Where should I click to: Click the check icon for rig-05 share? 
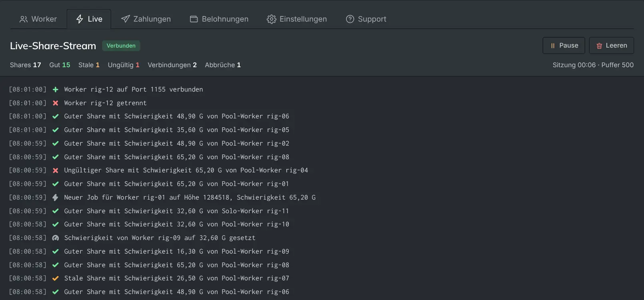point(56,130)
